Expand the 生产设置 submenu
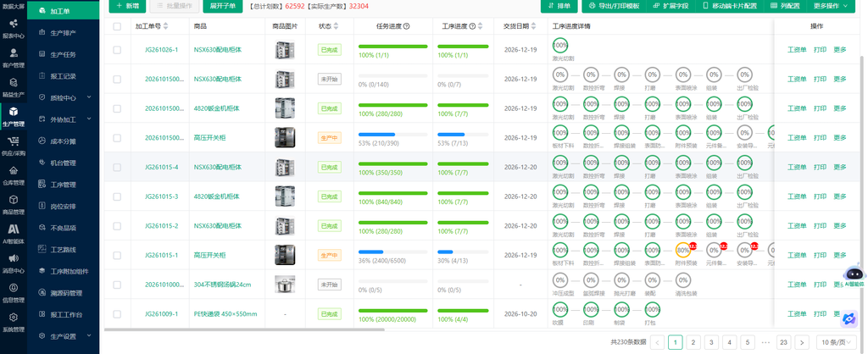Viewport: 868px width, 354px height. pos(63,336)
